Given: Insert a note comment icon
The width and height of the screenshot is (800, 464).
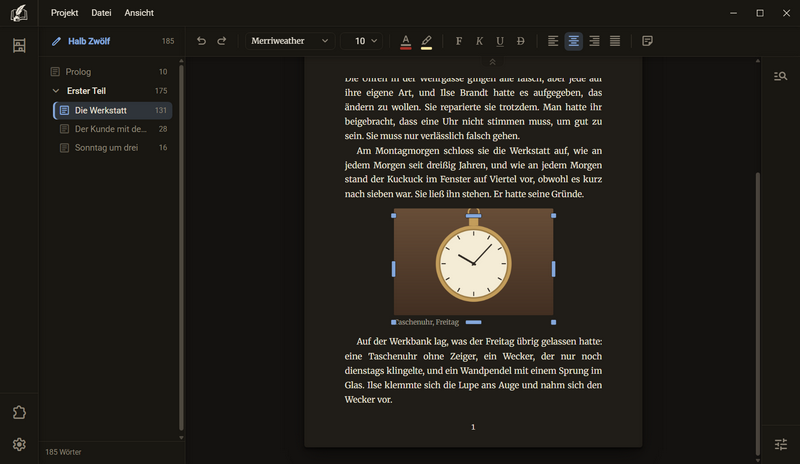Looking at the screenshot, I should click(x=647, y=41).
